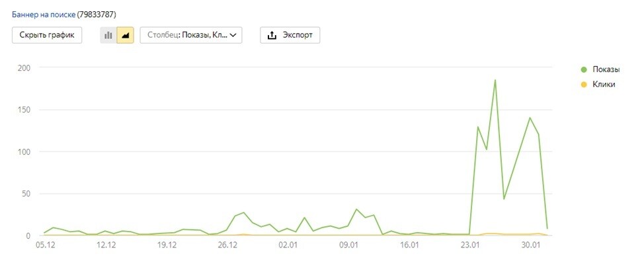
Task: Click the 05.12 date label on axis
Action: coord(46,245)
